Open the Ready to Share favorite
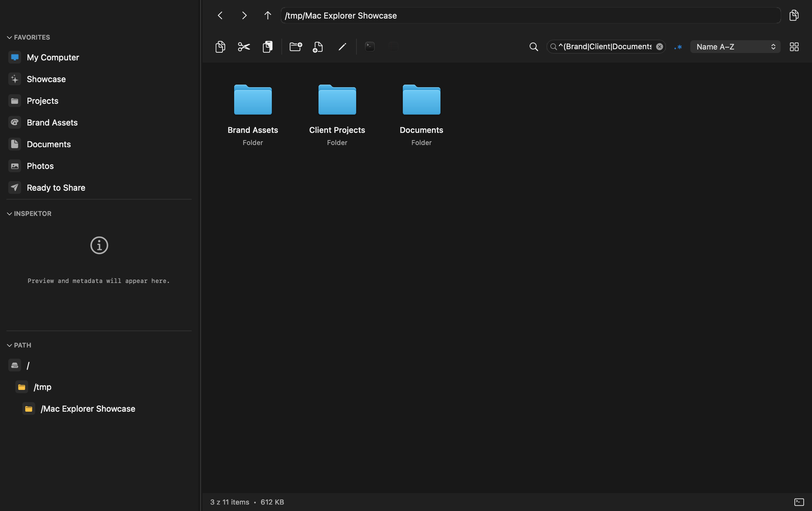Image resolution: width=812 pixels, height=511 pixels. pos(56,188)
